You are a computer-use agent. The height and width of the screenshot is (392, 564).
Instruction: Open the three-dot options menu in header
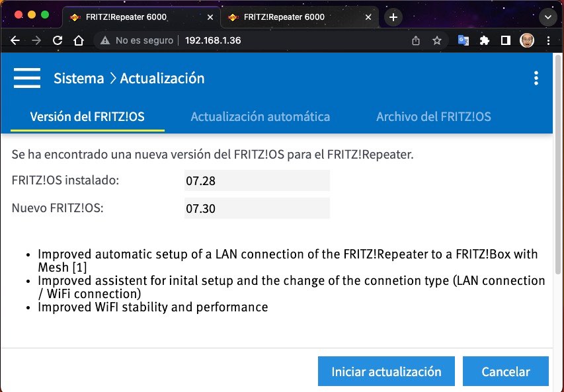[536, 78]
